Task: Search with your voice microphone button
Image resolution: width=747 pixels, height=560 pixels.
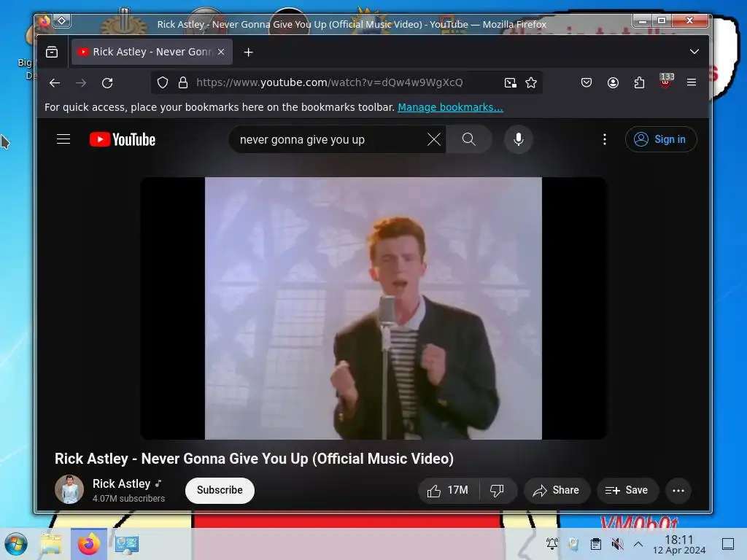Action: (519, 139)
